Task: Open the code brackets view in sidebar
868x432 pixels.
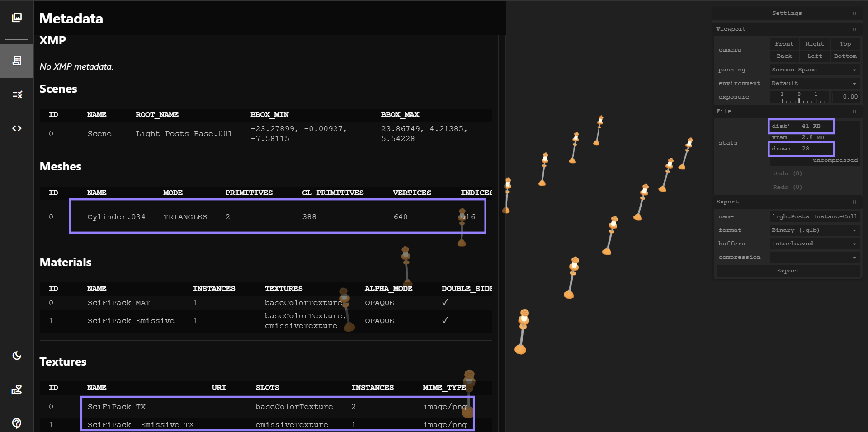Action: coord(17,128)
